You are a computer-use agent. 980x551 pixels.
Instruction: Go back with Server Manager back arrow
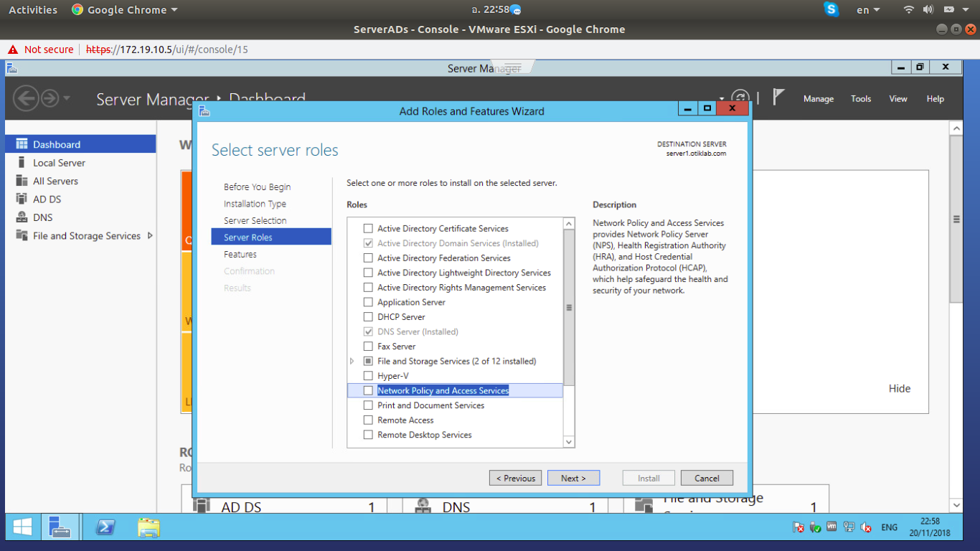coord(26,98)
